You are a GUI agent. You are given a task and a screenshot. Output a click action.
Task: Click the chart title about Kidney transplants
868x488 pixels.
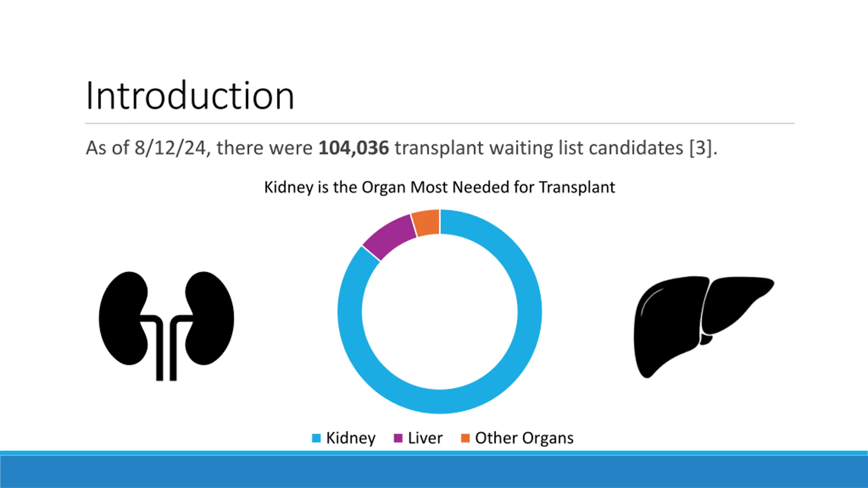[439, 187]
